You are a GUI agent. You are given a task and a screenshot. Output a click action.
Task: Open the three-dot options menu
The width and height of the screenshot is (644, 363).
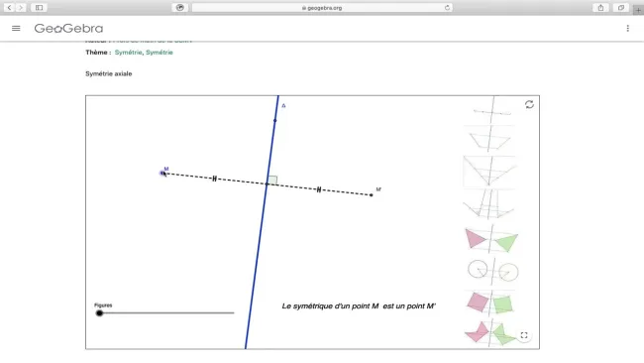(627, 29)
